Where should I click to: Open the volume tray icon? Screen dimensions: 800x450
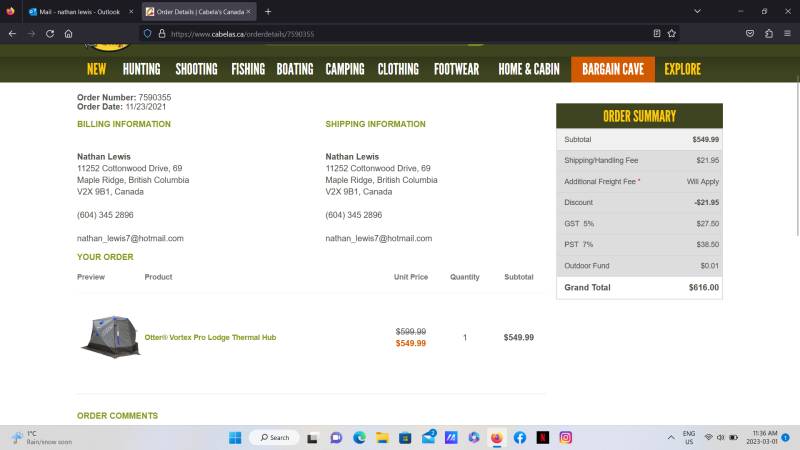pos(720,438)
